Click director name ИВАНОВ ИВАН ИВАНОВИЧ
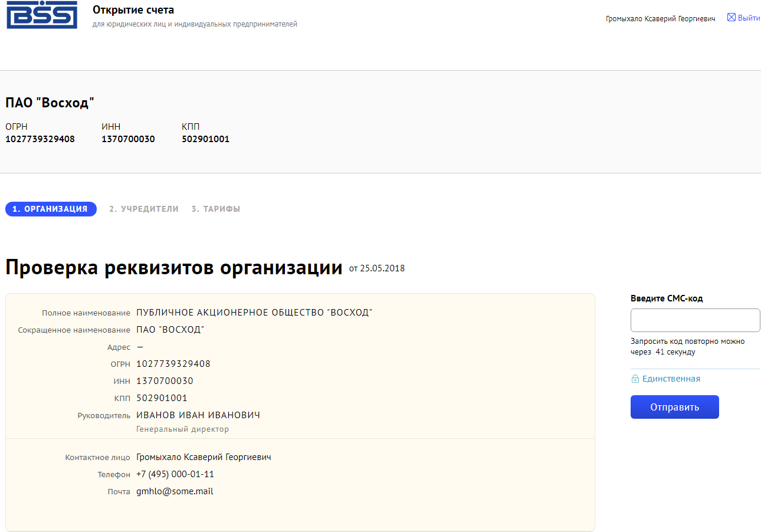 [198, 415]
